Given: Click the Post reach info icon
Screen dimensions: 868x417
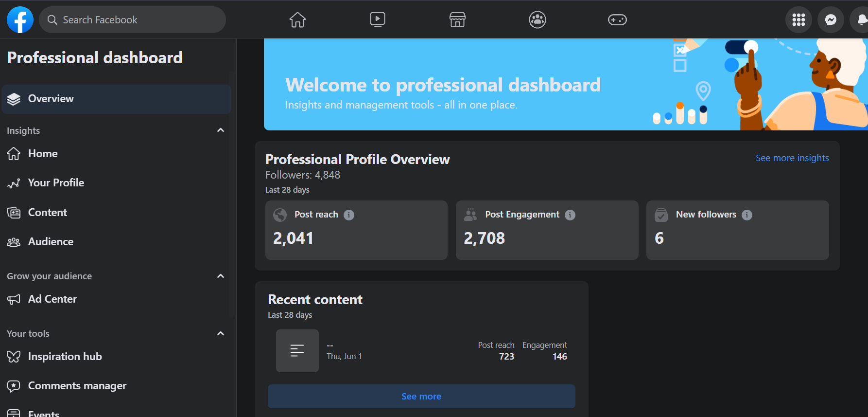Looking at the screenshot, I should (349, 215).
